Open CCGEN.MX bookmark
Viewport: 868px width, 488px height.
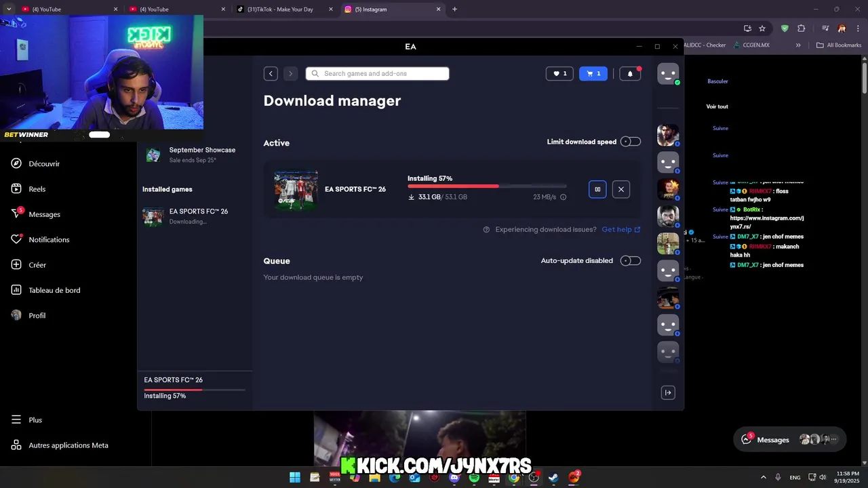pos(751,45)
